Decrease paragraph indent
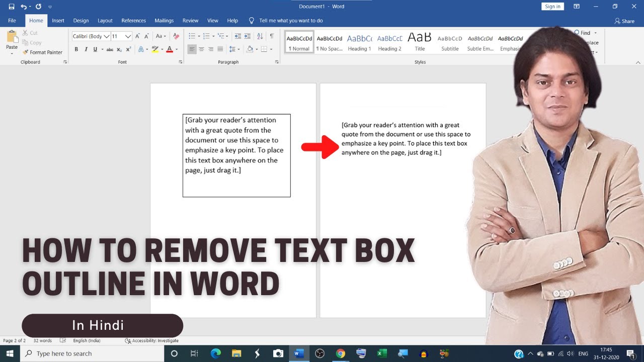The width and height of the screenshot is (644, 362). tap(238, 36)
